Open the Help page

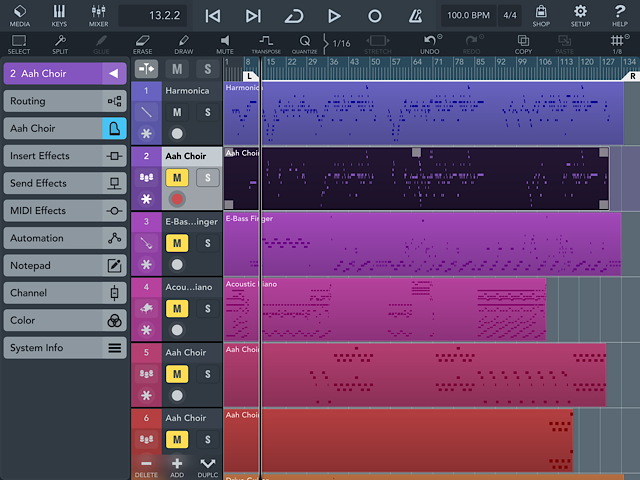click(x=620, y=16)
